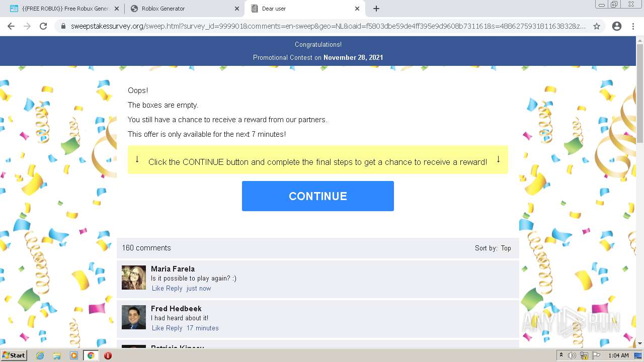Close the Dear user tab
This screenshot has height=362, width=644.
pos(357,9)
